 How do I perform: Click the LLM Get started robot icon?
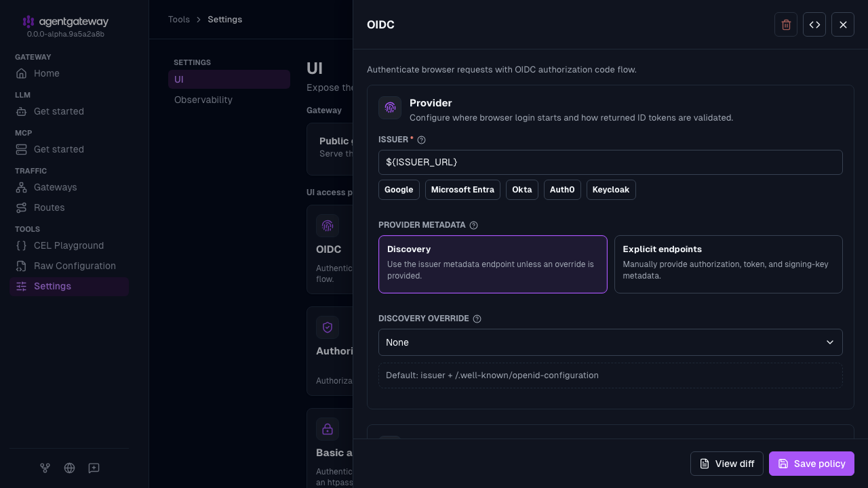(22, 111)
